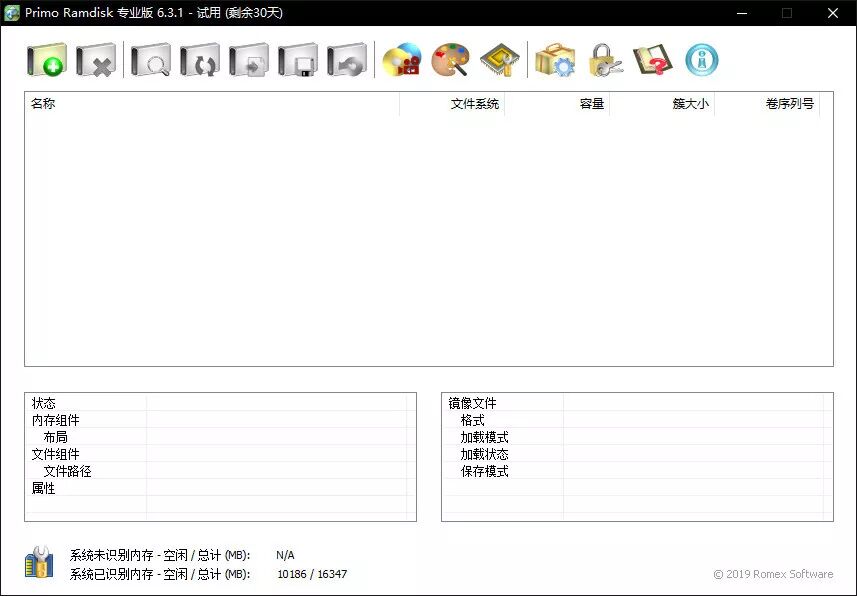
Task: Click the 系统已识别内存 label
Action: [x=160, y=574]
